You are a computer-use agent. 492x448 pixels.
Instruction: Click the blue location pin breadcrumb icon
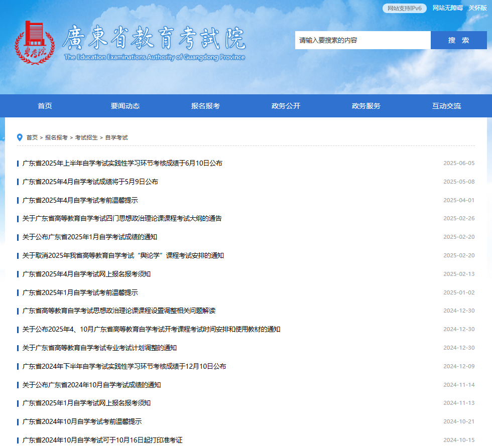20,137
